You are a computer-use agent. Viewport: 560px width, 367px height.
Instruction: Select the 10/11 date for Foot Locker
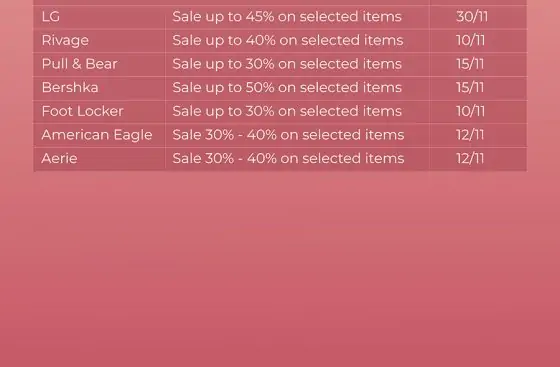pos(470,111)
